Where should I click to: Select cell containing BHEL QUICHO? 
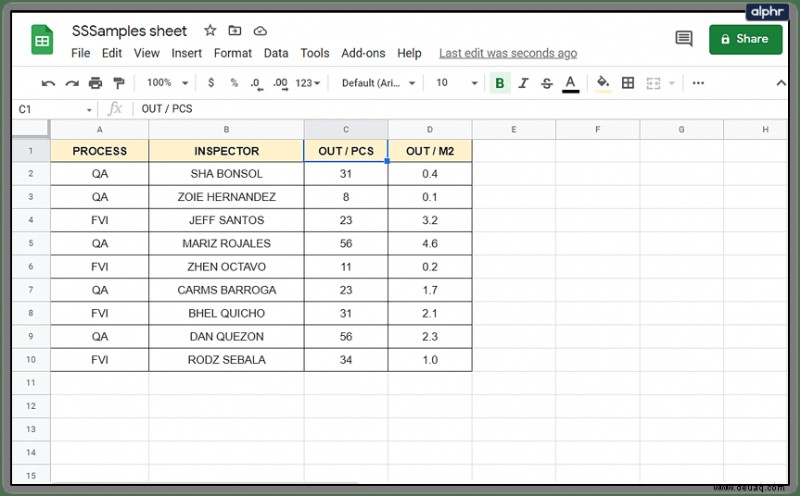click(226, 313)
